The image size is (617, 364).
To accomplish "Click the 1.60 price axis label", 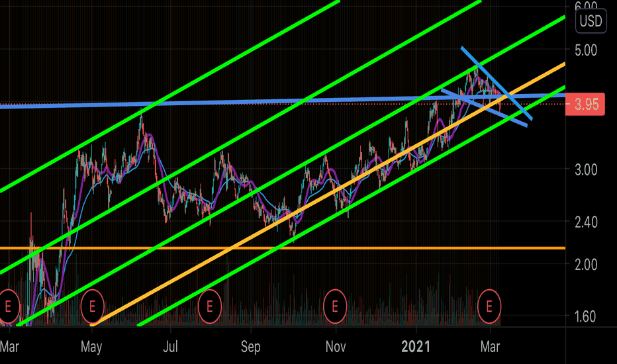I will pos(585,317).
